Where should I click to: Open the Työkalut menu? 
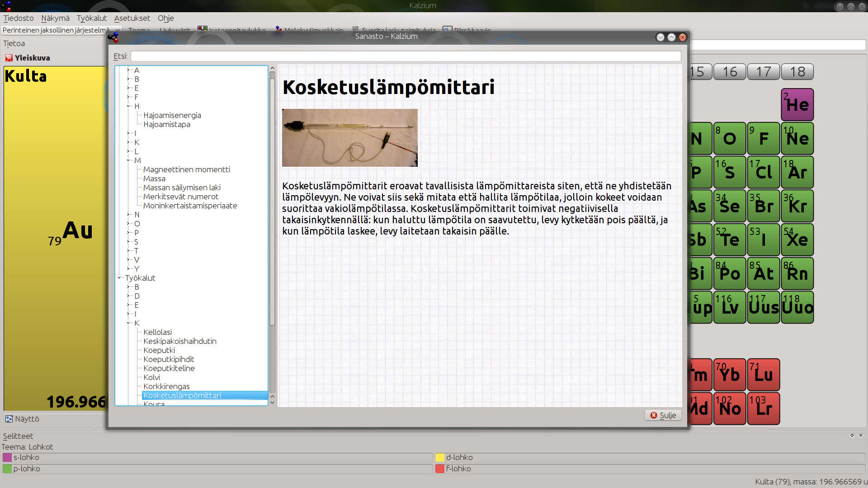click(92, 18)
